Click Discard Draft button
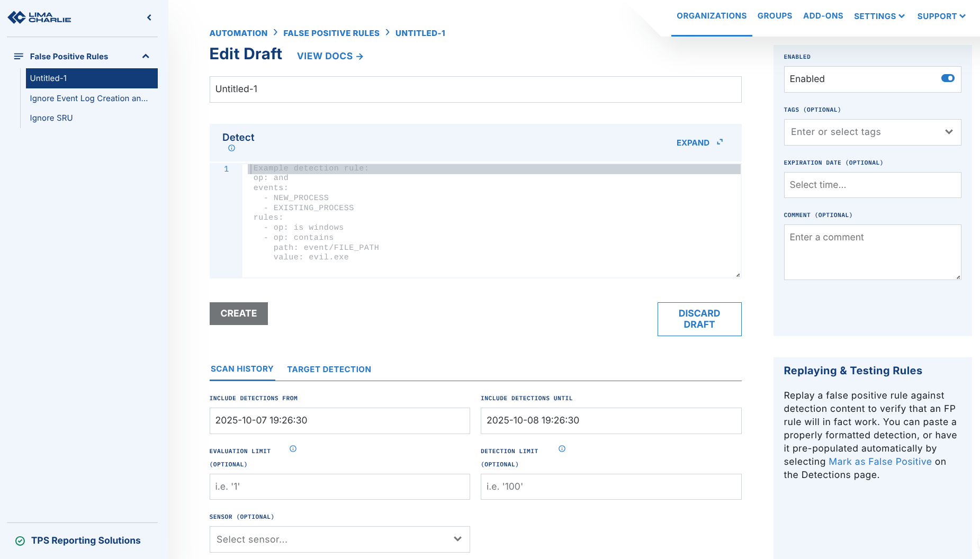The width and height of the screenshot is (980, 559). 699,319
